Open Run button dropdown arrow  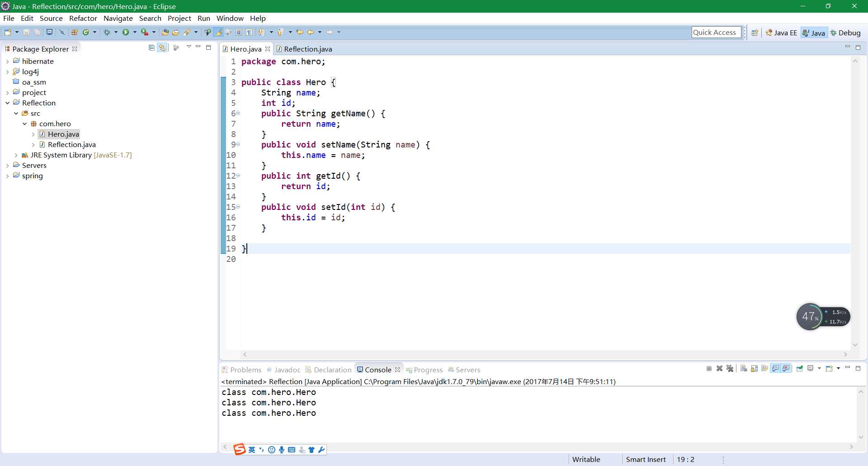click(x=135, y=32)
